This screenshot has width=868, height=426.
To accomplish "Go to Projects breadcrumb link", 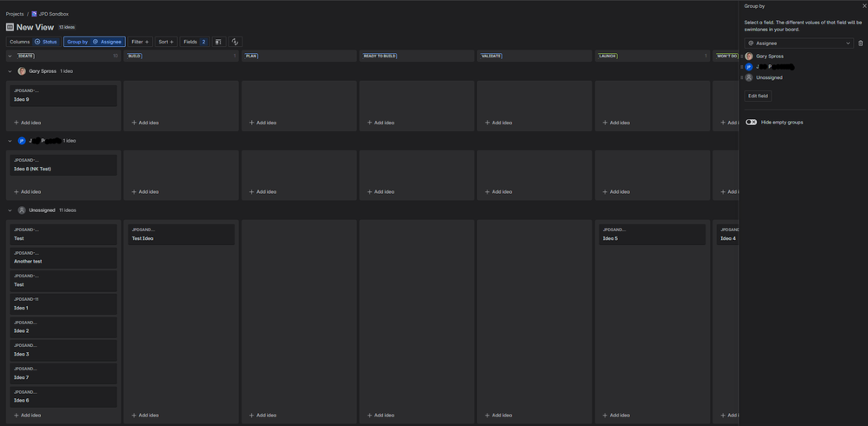I will (15, 14).
